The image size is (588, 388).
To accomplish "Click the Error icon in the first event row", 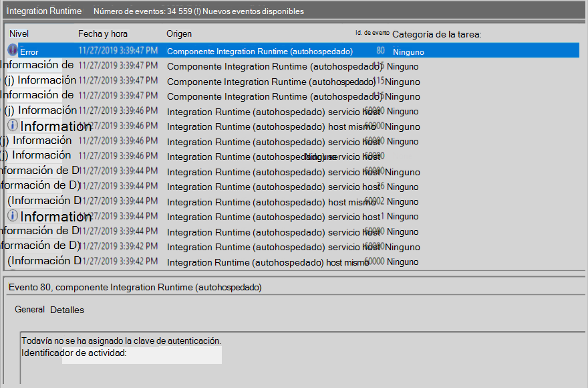I will click(13, 50).
